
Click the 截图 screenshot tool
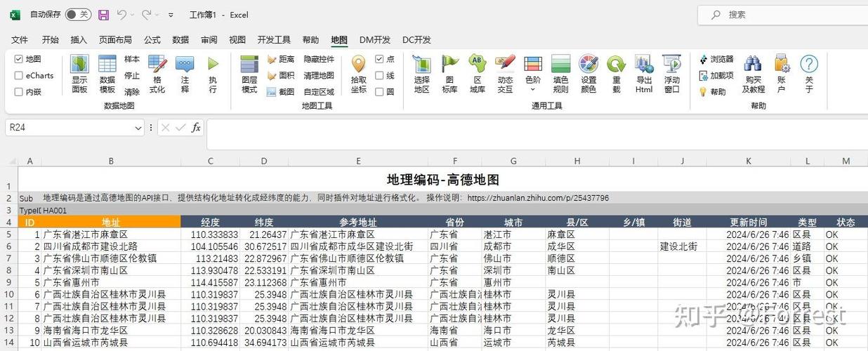click(x=281, y=92)
